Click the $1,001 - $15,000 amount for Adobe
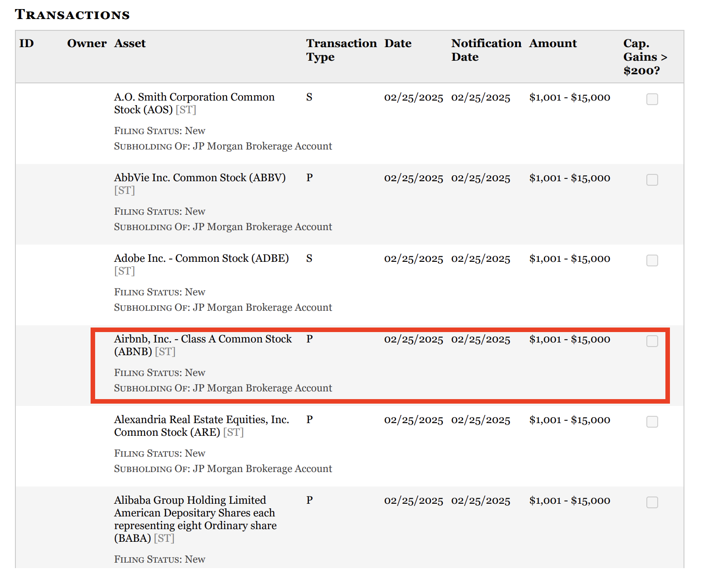Screen dimensions: 703x588 coord(570,259)
